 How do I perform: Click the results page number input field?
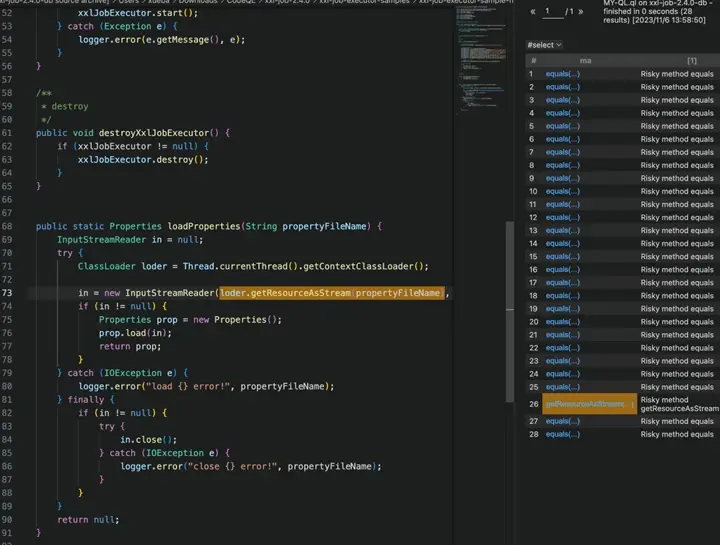pos(553,11)
